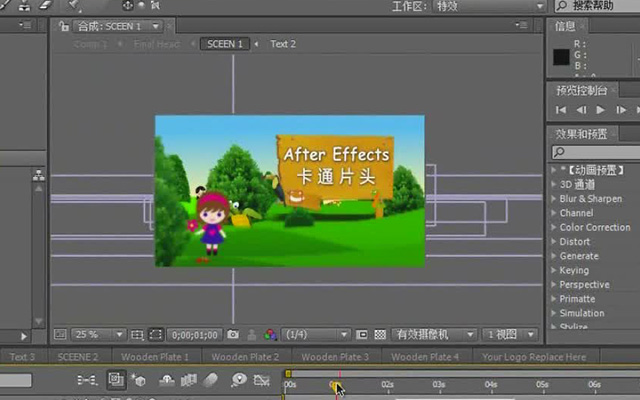Select the eraser tool in toolbar
Viewport: 640px width, 400px height.
[46, 5]
